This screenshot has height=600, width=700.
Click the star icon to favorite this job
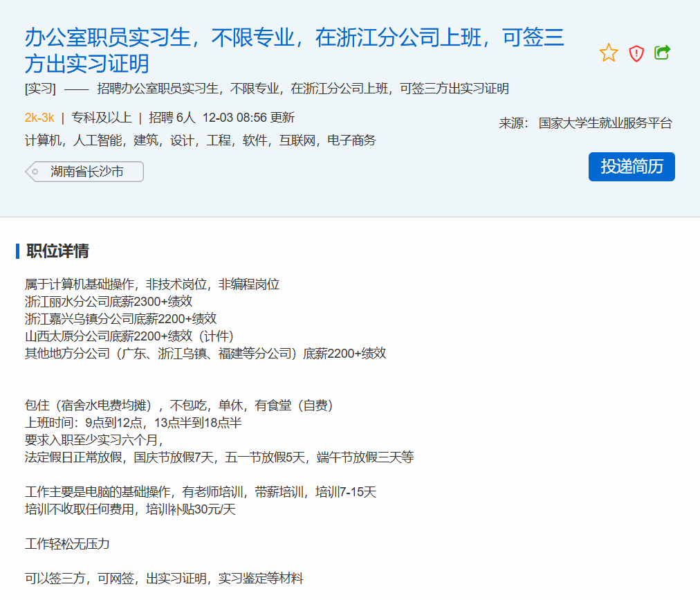point(609,53)
